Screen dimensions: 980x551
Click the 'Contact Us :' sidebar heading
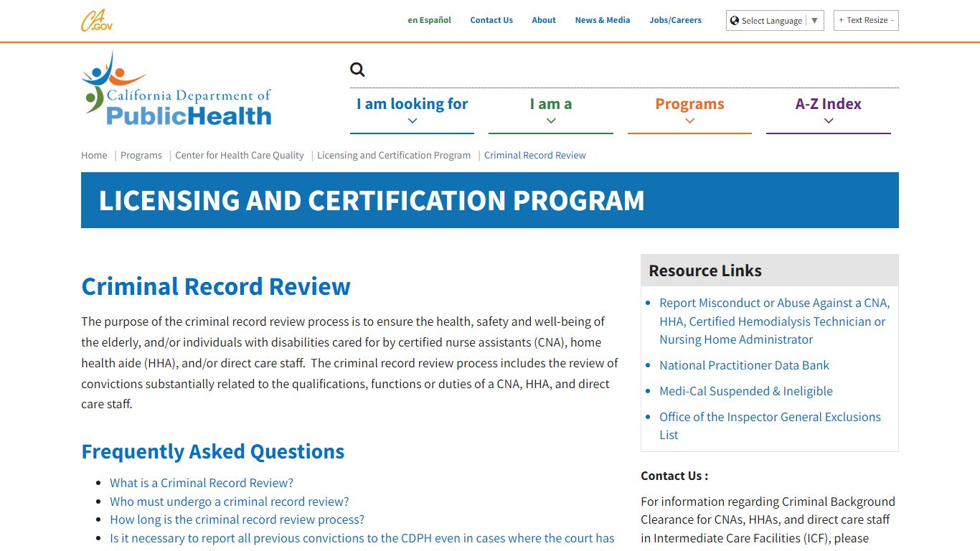(674, 476)
